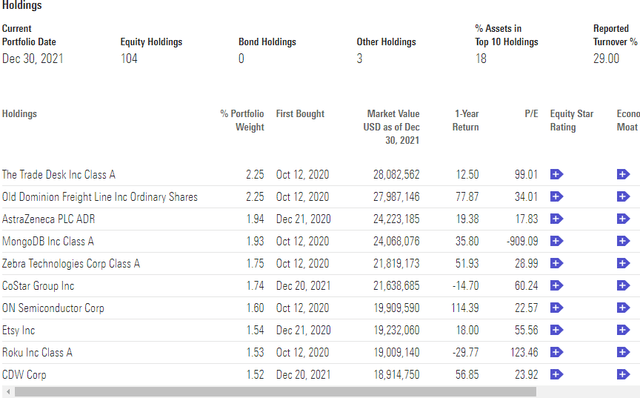
Task: Open Roku Inc Class A holding
Action: [37, 352]
